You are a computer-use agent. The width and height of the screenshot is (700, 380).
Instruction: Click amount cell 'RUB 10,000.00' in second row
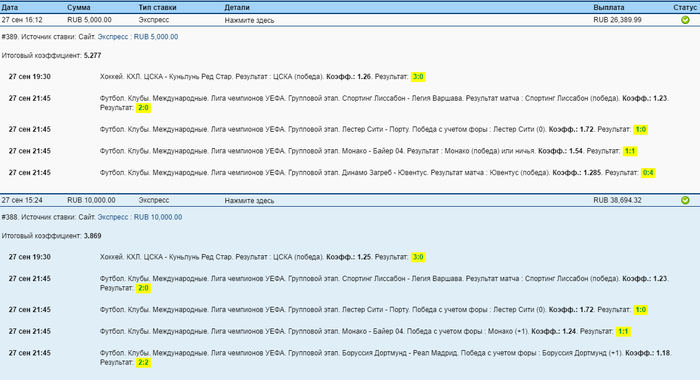91,200
